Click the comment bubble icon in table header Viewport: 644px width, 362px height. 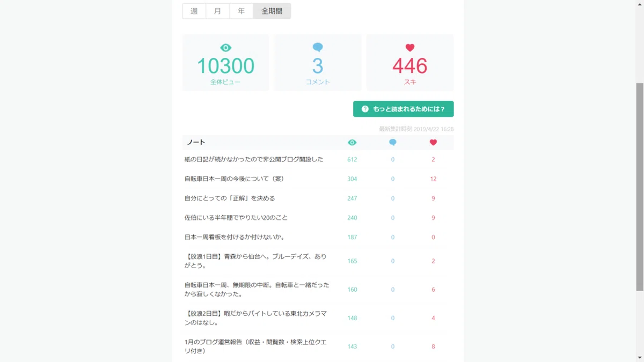coord(393,143)
